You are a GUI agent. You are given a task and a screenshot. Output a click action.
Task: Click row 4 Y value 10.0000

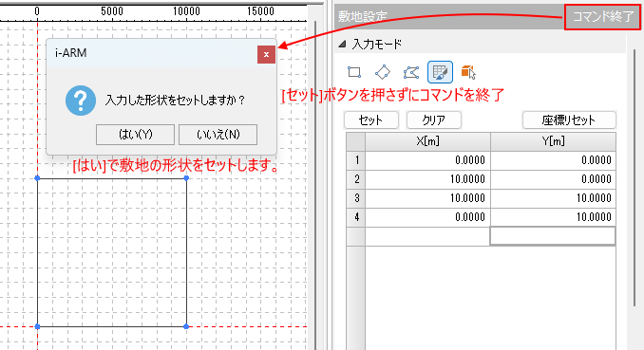coord(553,217)
